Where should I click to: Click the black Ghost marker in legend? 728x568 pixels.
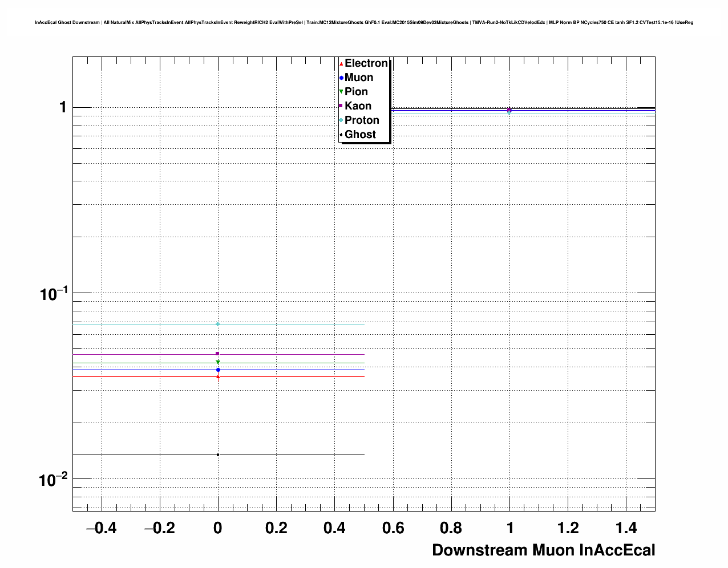(341, 135)
